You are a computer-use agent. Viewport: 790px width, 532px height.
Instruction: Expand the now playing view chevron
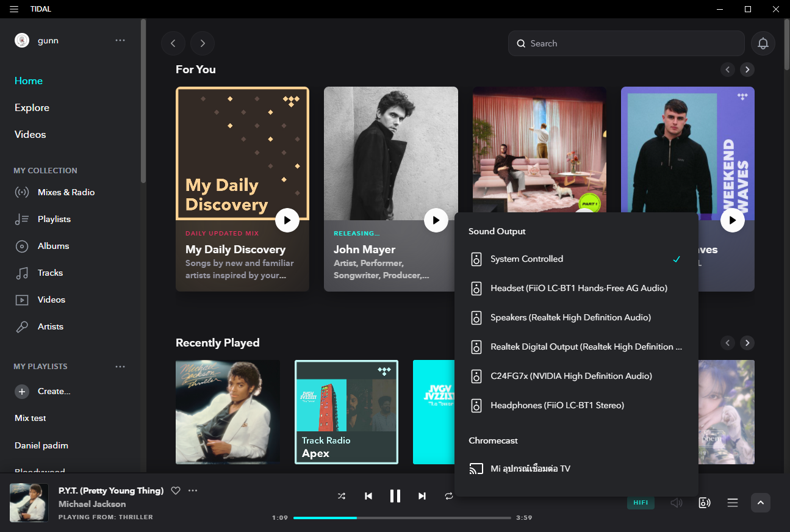tap(761, 503)
